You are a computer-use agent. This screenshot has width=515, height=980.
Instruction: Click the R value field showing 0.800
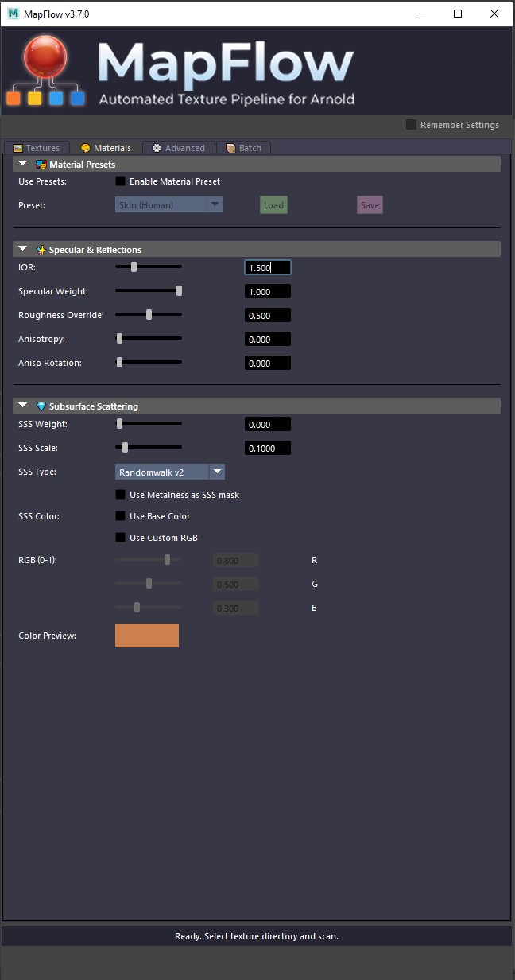(x=236, y=561)
